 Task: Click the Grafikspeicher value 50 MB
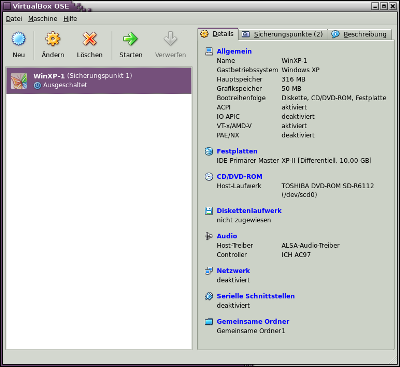pyautogui.click(x=291, y=89)
